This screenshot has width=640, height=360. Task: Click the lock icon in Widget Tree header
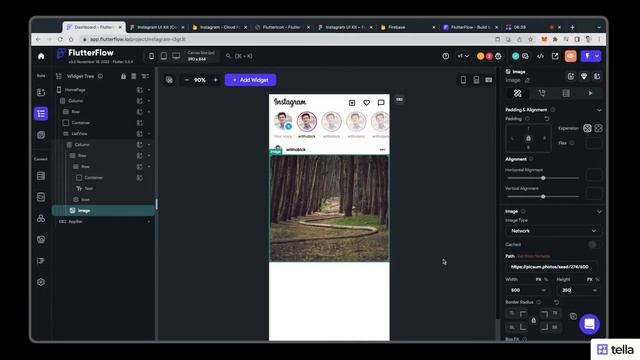pyautogui.click(x=123, y=76)
